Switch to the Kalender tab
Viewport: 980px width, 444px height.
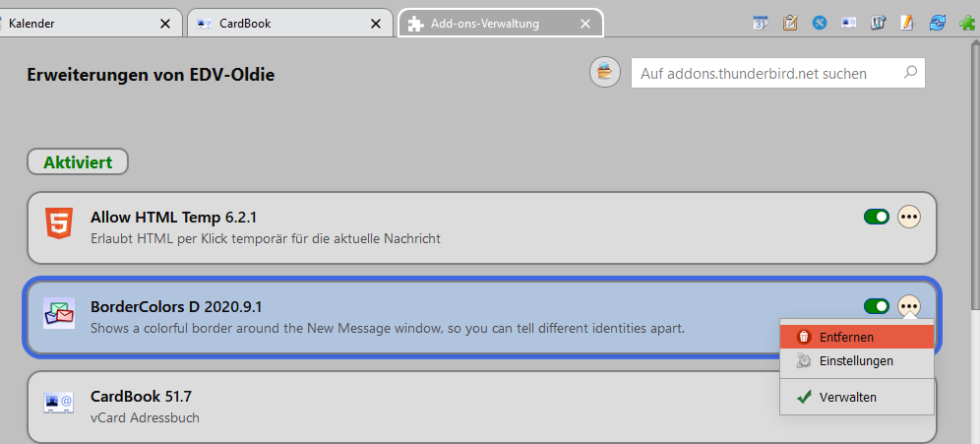91,24
